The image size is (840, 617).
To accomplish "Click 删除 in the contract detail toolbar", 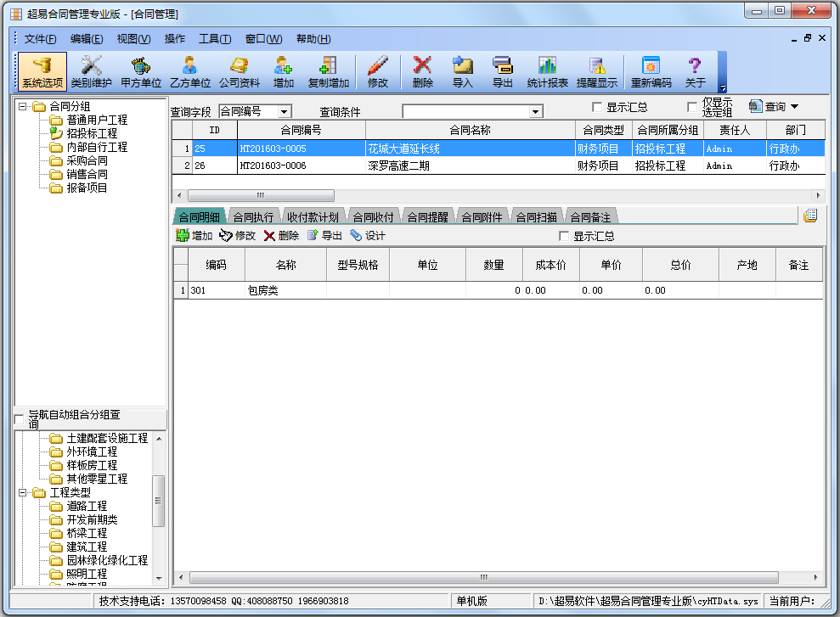I will [x=281, y=235].
